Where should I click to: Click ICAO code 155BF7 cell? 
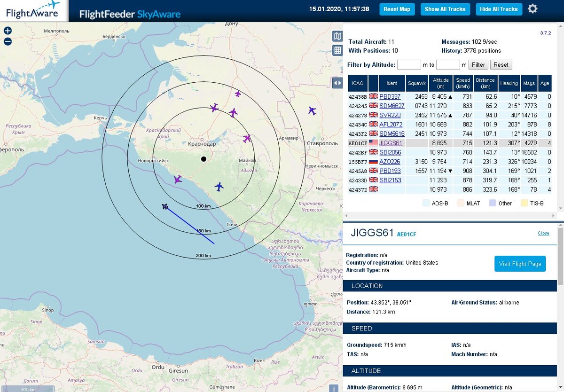358,162
